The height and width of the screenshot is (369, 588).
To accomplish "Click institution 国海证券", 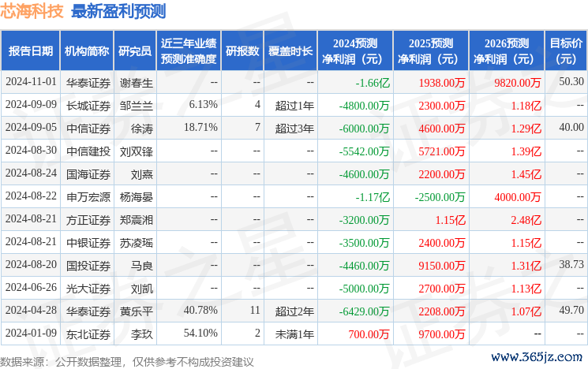I will [x=88, y=174].
